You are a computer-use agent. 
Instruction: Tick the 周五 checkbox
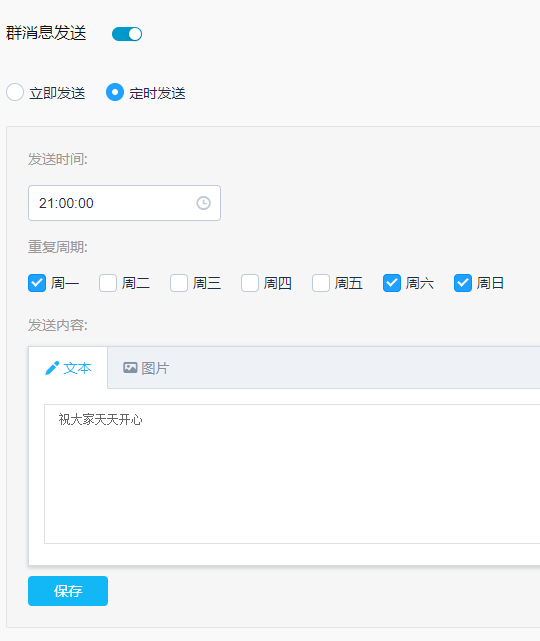click(x=321, y=283)
